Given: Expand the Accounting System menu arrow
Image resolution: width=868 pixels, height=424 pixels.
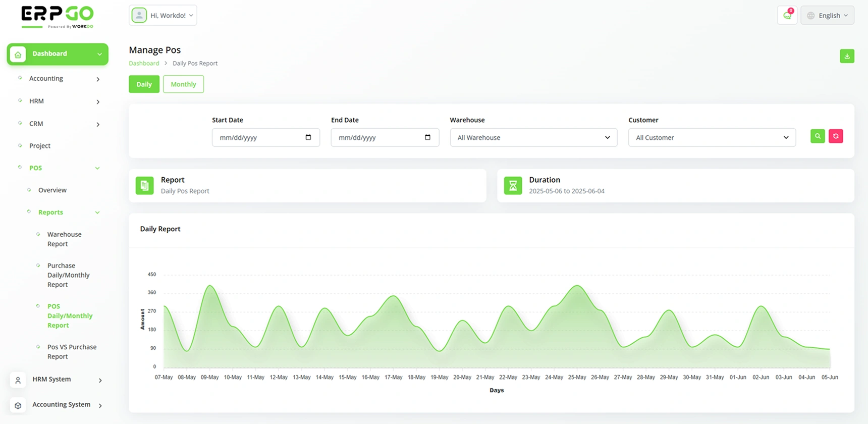Looking at the screenshot, I should click(100, 405).
